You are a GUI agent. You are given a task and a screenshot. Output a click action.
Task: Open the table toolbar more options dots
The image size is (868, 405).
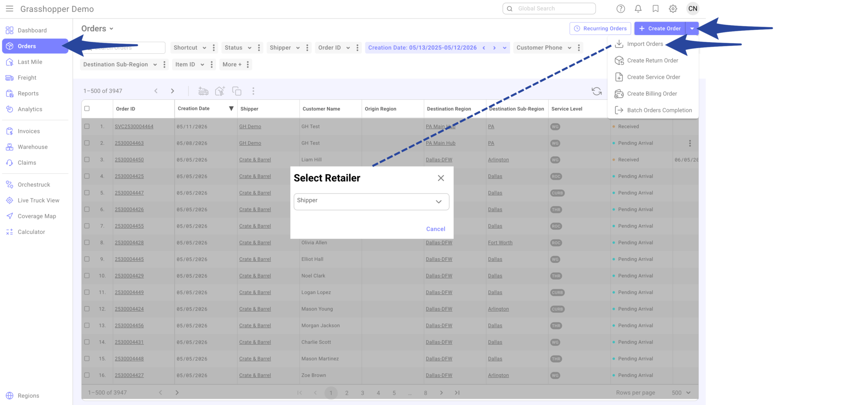(253, 91)
